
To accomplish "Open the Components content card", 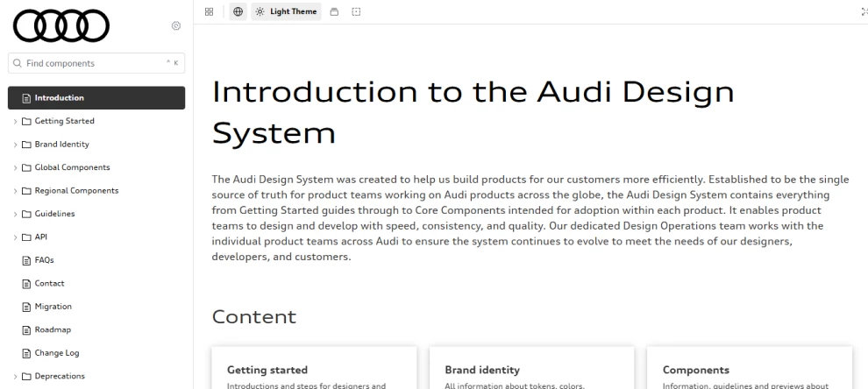I will (x=749, y=368).
